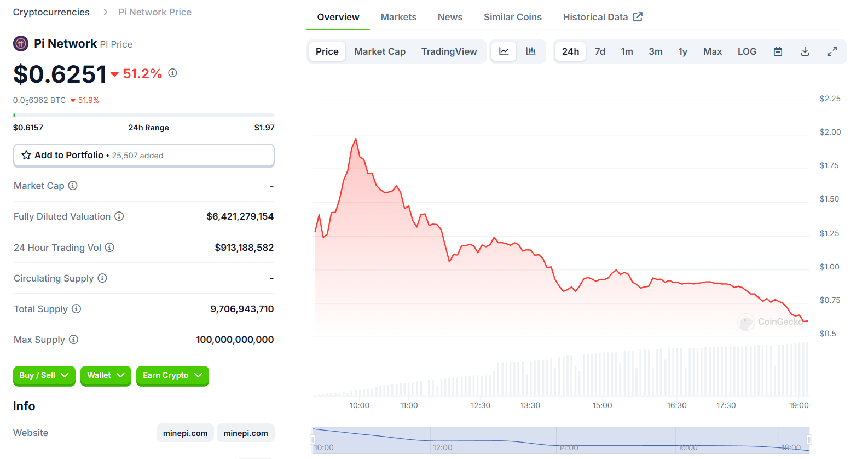The width and height of the screenshot is (868, 459).
Task: Expand the Earn Crypto dropdown
Action: pyautogui.click(x=172, y=376)
